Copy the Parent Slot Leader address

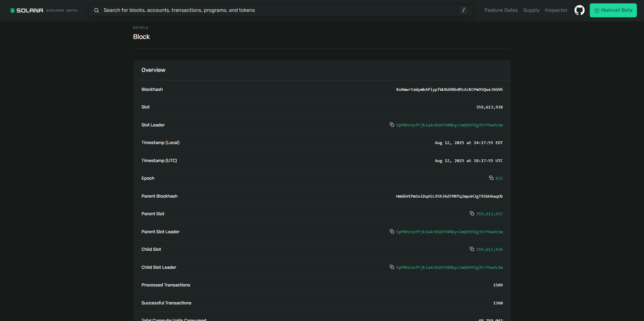tap(392, 232)
